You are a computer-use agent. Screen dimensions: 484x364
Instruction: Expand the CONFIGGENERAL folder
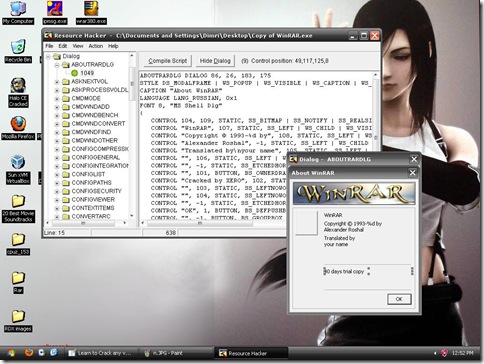coord(57,158)
